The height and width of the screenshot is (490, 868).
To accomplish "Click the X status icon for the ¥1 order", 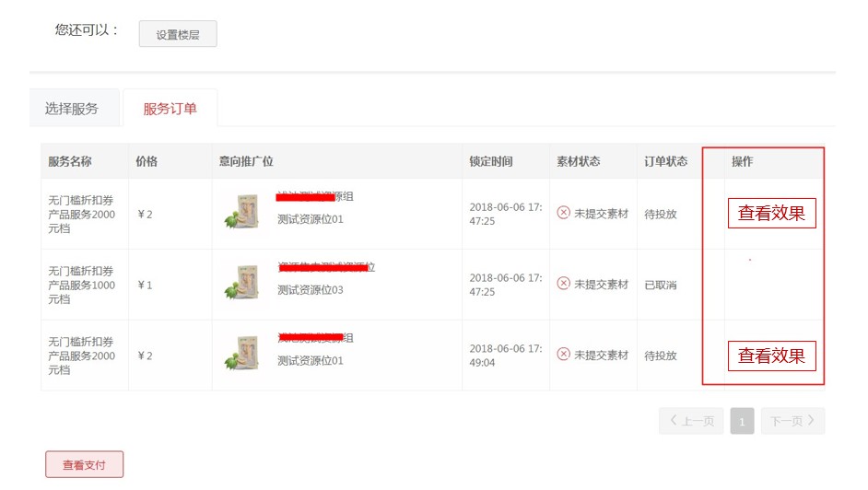I will 564,285.
